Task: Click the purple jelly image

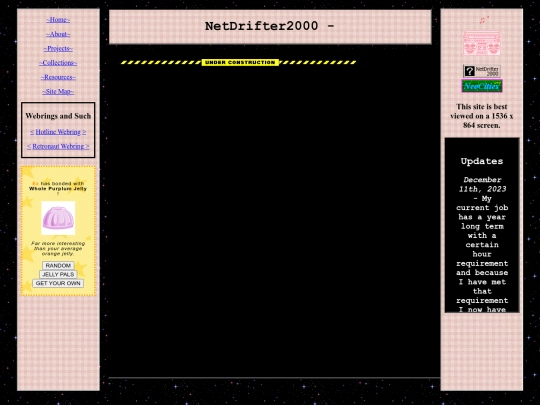Action: (58, 218)
